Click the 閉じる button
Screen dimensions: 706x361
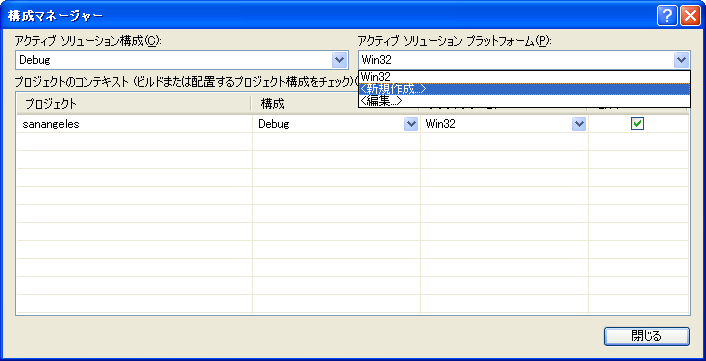click(x=647, y=336)
